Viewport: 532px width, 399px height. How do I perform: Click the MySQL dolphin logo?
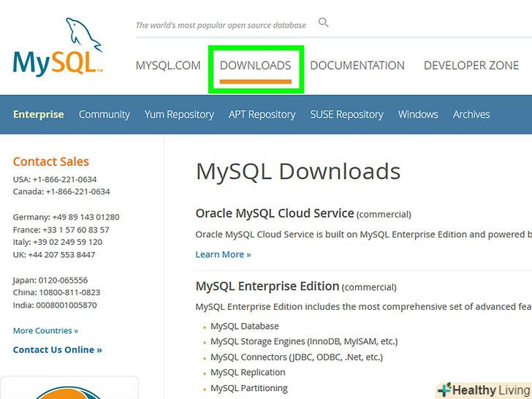[x=58, y=47]
